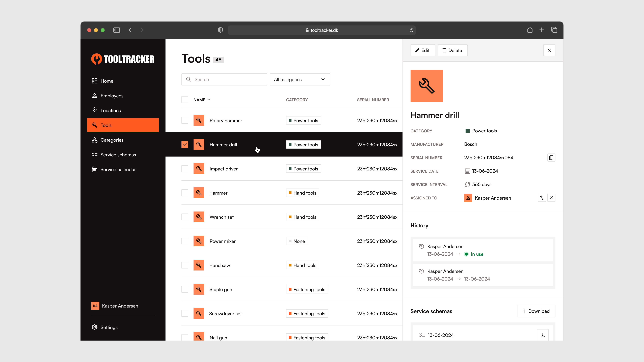Click the CATEGORY column header
644x362 pixels.
point(297,100)
